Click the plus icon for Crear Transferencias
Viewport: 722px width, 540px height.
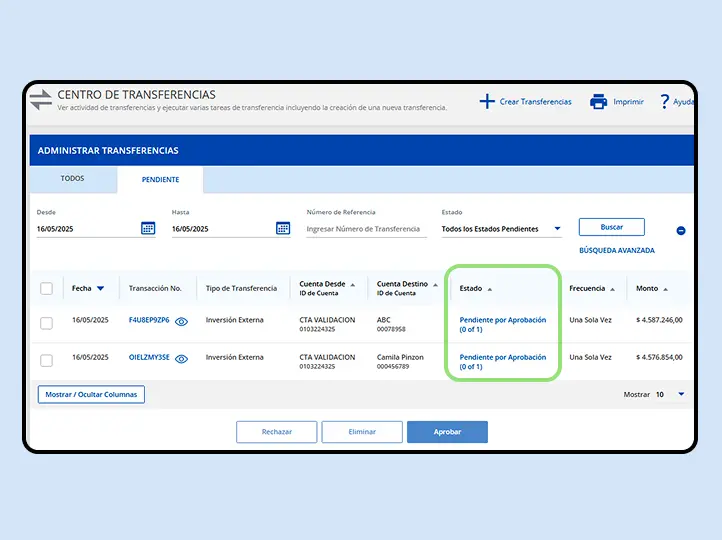point(487,101)
